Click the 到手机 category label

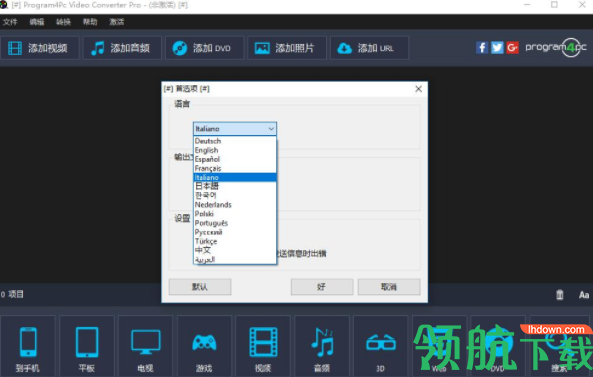point(28,368)
